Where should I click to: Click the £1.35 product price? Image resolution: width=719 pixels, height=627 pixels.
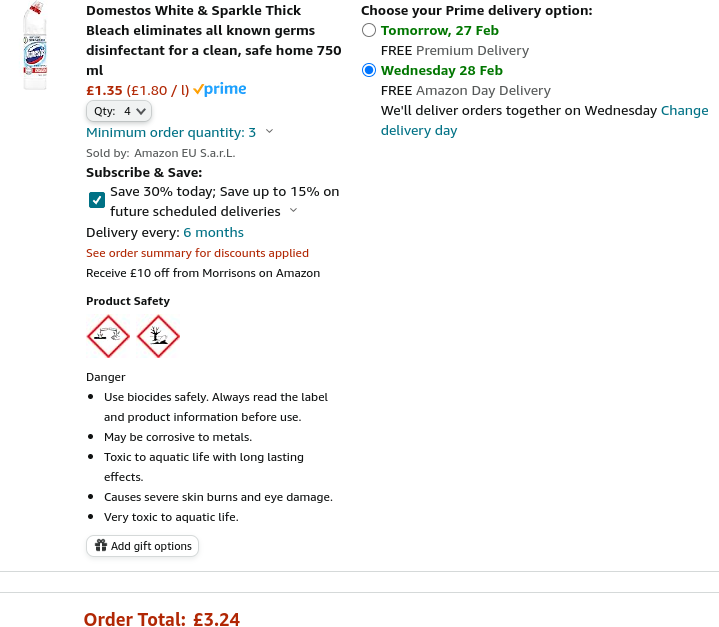[104, 90]
